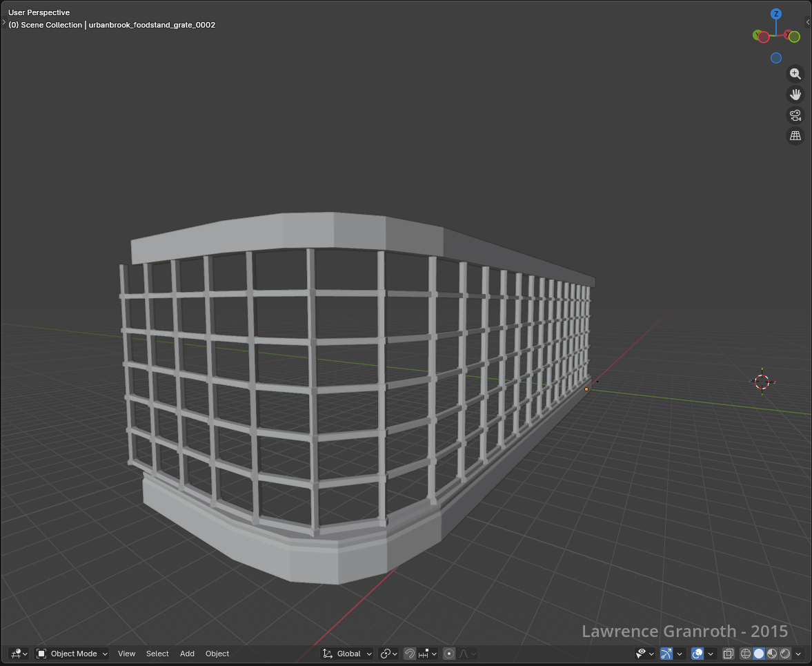Switch perspective/orthographic with grid icon
The height and width of the screenshot is (666, 812).
click(x=795, y=136)
